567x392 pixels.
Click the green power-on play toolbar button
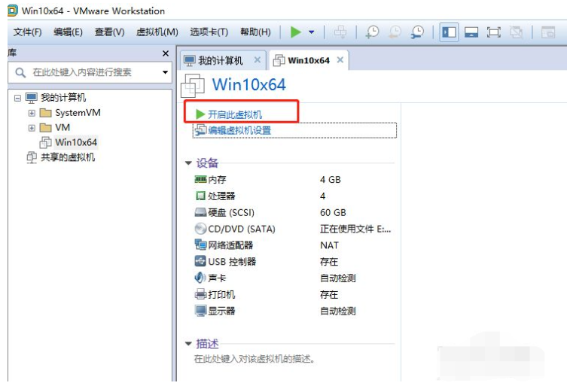[295, 32]
